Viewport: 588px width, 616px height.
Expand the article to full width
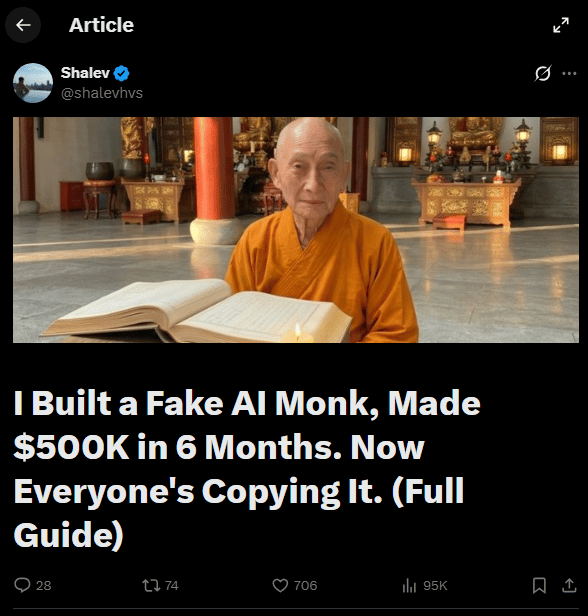tap(561, 25)
